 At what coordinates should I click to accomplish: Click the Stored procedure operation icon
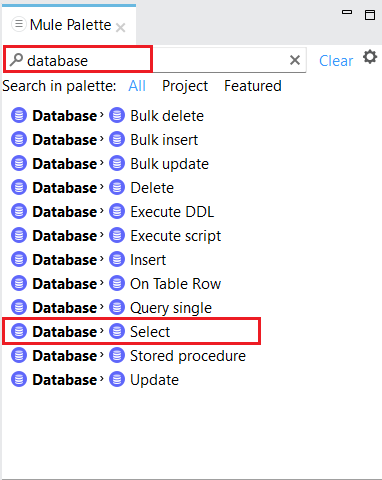point(117,355)
